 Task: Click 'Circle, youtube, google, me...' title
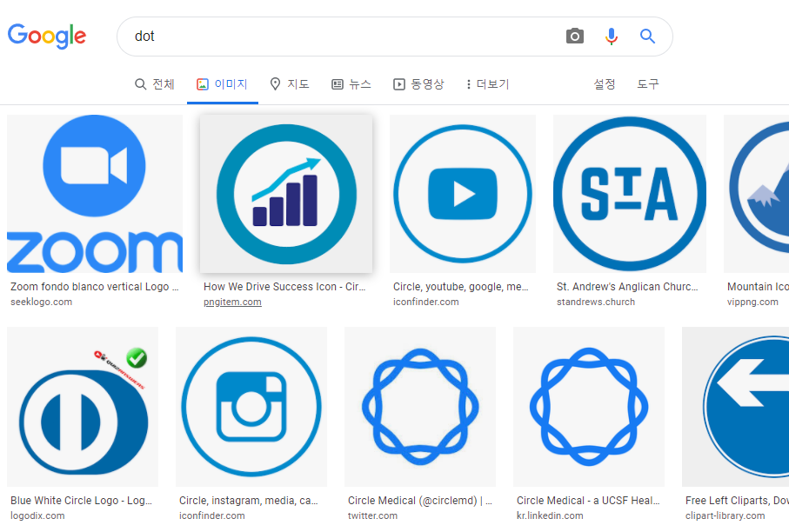click(x=460, y=287)
